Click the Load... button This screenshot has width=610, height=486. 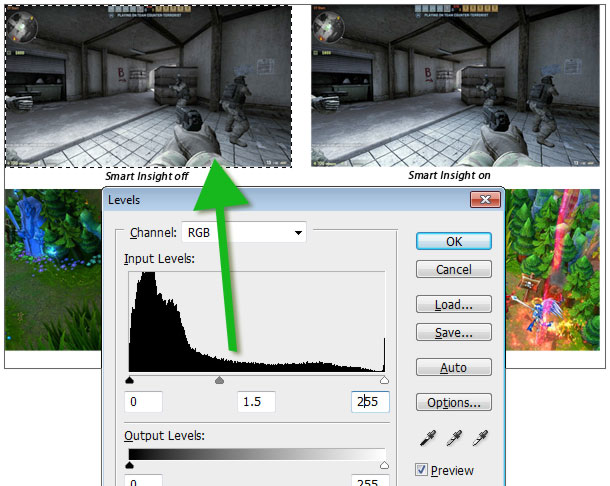pyautogui.click(x=454, y=304)
